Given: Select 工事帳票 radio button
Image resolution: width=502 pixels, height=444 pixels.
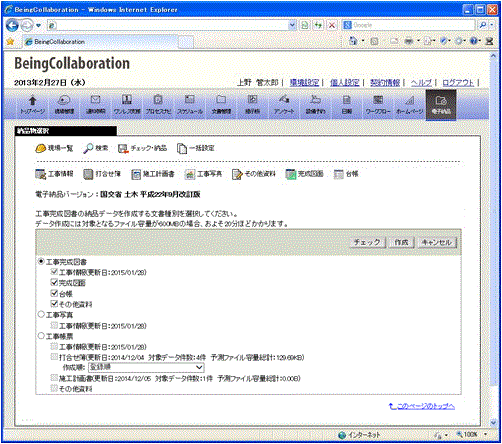Looking at the screenshot, I should pyautogui.click(x=41, y=336).
